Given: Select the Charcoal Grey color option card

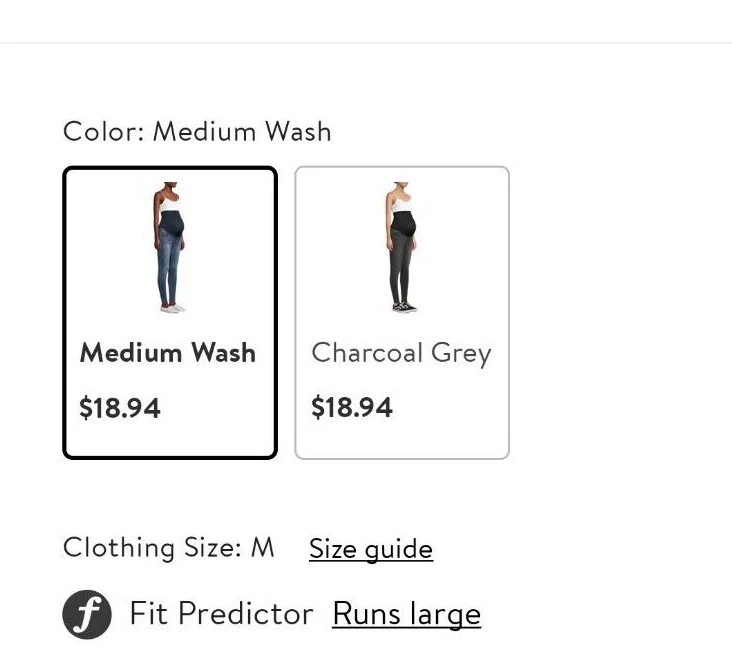Looking at the screenshot, I should pyautogui.click(x=402, y=312).
